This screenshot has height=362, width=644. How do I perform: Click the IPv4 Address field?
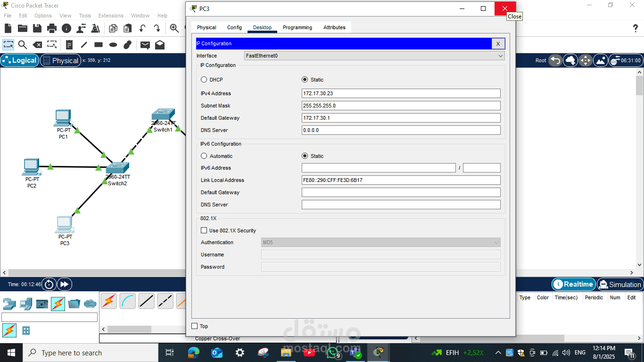click(401, 93)
